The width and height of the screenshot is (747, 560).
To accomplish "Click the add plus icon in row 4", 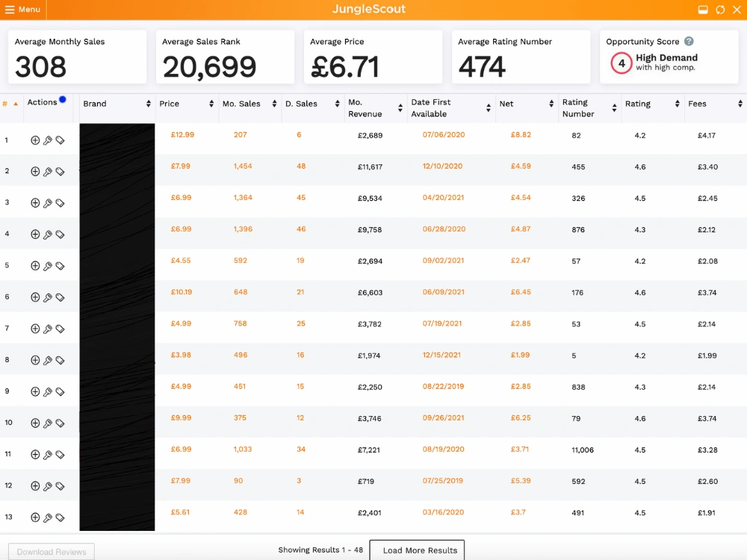I will [x=35, y=234].
